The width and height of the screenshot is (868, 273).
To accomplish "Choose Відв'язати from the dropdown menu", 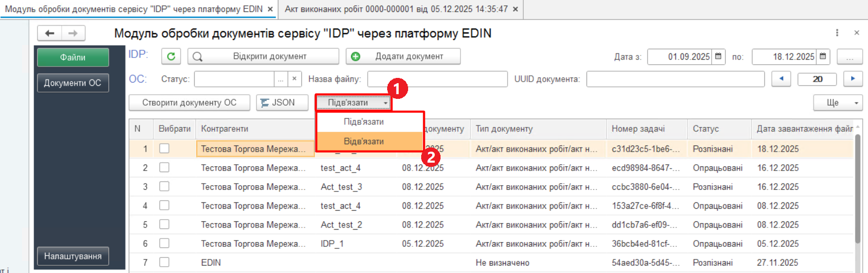I will pyautogui.click(x=364, y=141).
